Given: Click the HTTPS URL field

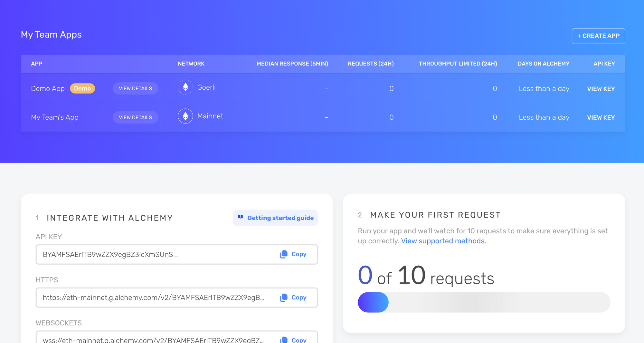Looking at the screenshot, I should [176, 298].
